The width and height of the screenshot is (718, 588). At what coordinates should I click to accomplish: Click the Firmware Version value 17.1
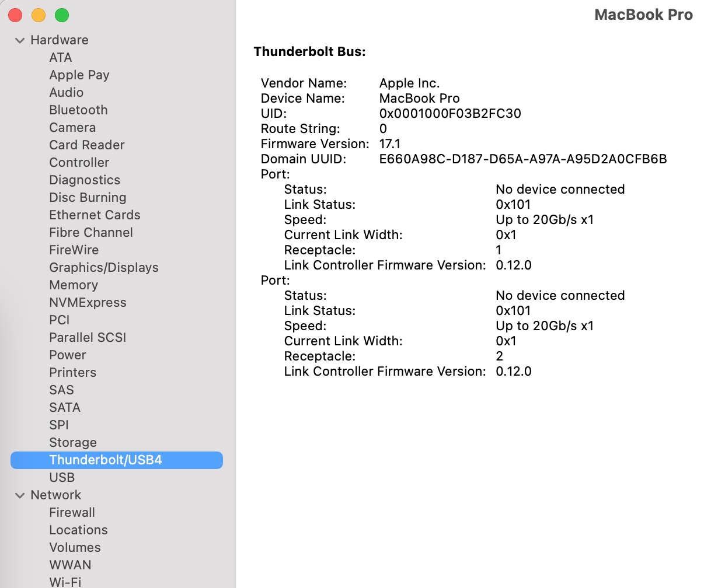pyautogui.click(x=390, y=144)
